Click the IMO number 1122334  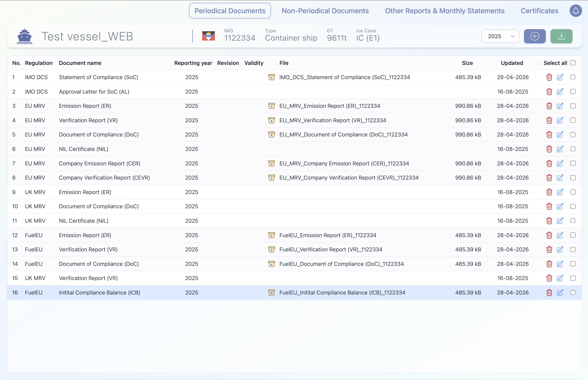240,38
